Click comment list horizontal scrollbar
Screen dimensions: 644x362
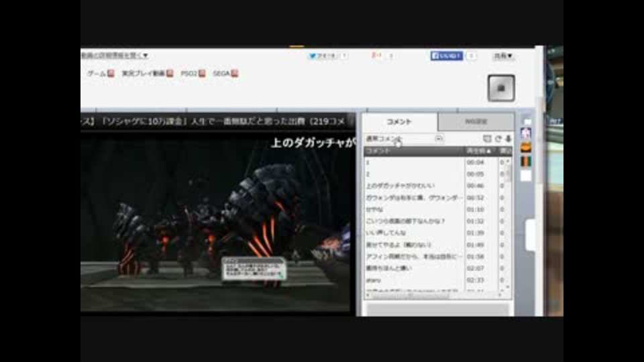tap(434, 295)
